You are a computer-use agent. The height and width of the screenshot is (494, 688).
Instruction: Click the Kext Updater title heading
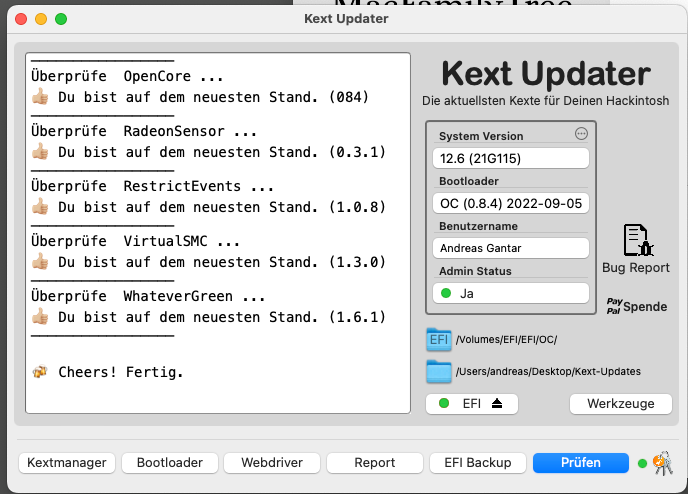pyautogui.click(x=546, y=73)
